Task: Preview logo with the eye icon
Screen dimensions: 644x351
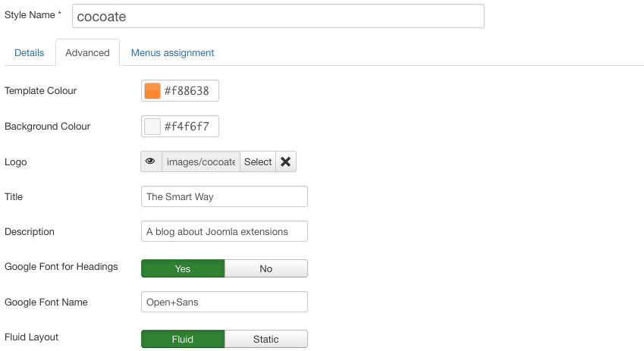Action: tap(151, 161)
